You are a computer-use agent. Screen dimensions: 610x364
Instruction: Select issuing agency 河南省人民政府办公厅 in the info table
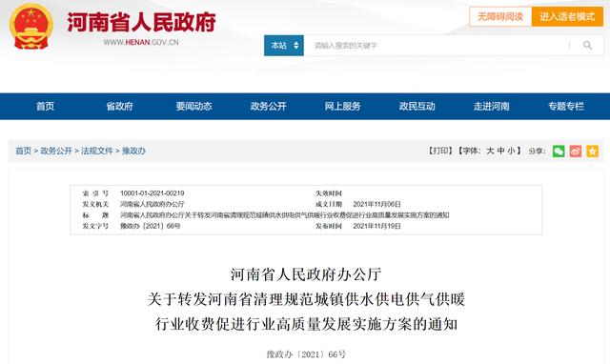tap(152, 204)
